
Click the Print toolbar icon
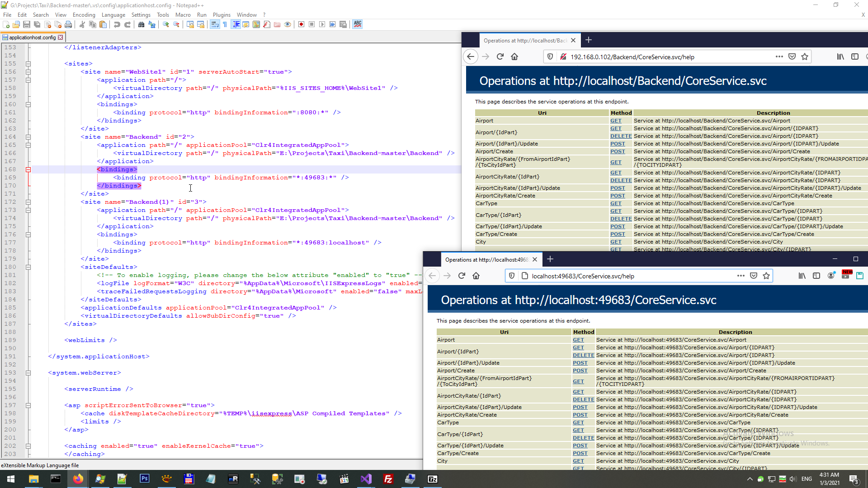click(x=68, y=24)
